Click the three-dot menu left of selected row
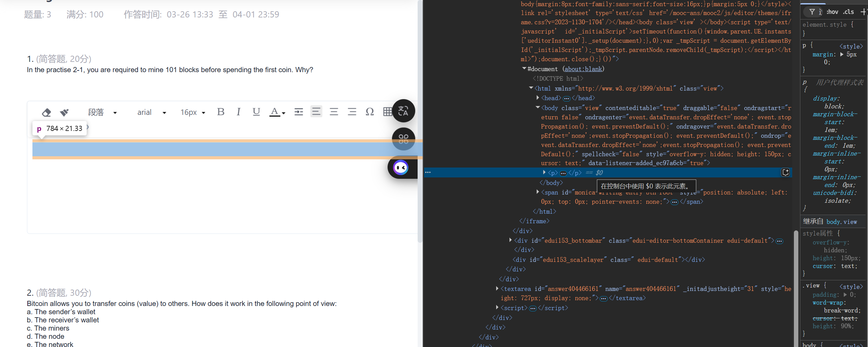 click(428, 172)
